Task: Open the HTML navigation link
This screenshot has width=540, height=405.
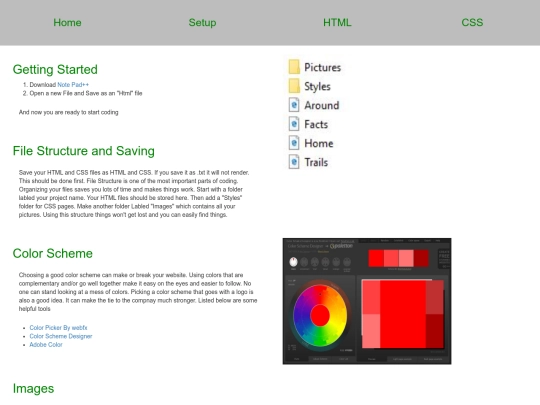Action: click(337, 23)
